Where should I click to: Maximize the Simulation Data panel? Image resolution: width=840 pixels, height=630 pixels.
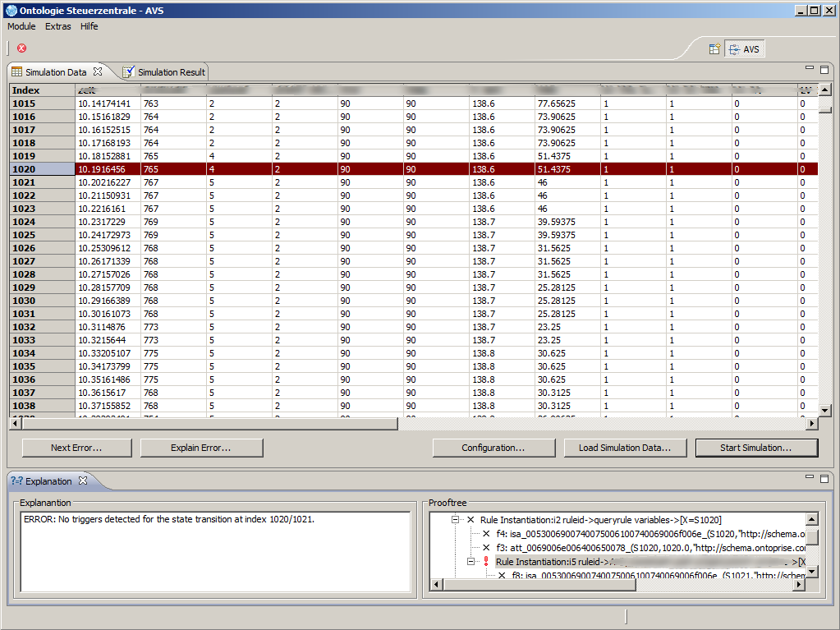coord(824,70)
